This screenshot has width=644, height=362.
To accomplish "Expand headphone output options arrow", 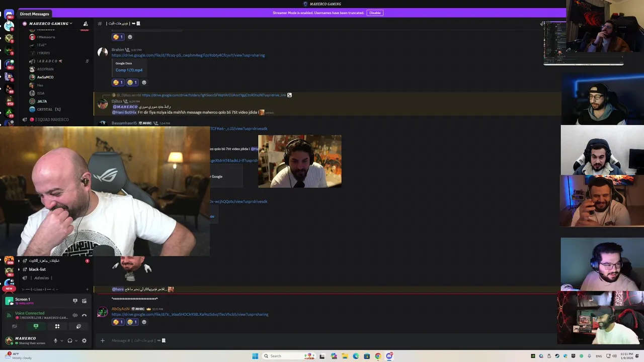I will 76,341.
